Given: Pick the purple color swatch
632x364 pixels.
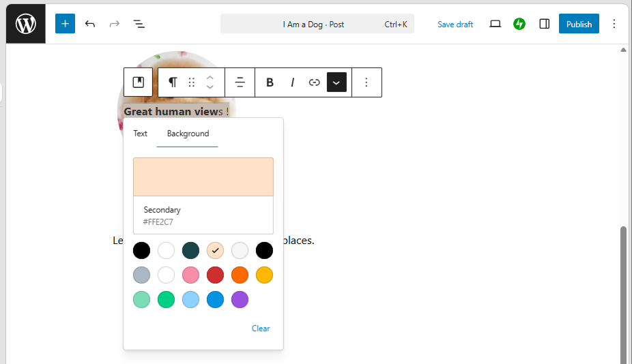Looking at the screenshot, I should 240,299.
